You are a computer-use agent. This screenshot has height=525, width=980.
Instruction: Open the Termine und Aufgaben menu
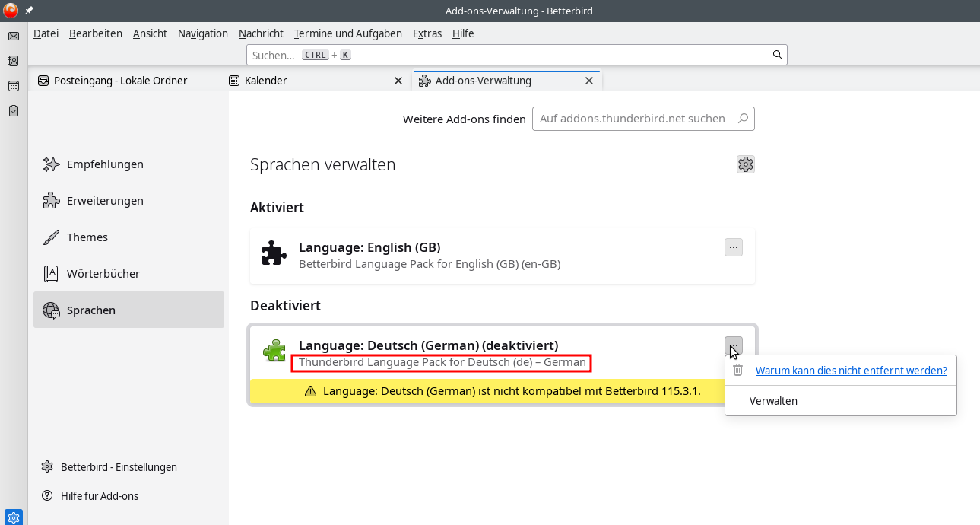348,33
